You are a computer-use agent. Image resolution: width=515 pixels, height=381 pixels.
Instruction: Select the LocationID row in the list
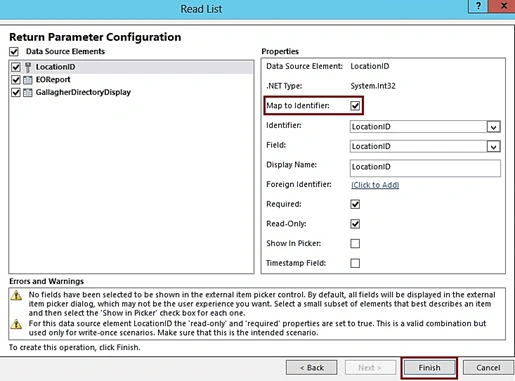click(x=131, y=67)
